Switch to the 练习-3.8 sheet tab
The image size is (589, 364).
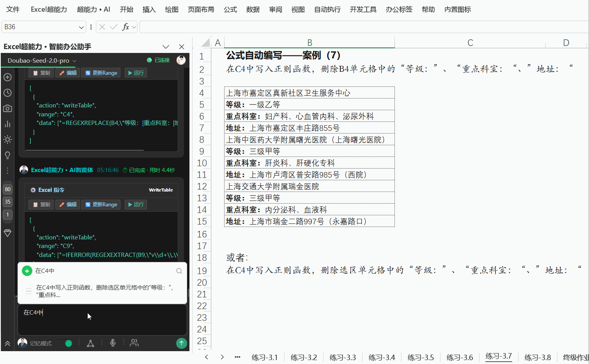[538, 357]
